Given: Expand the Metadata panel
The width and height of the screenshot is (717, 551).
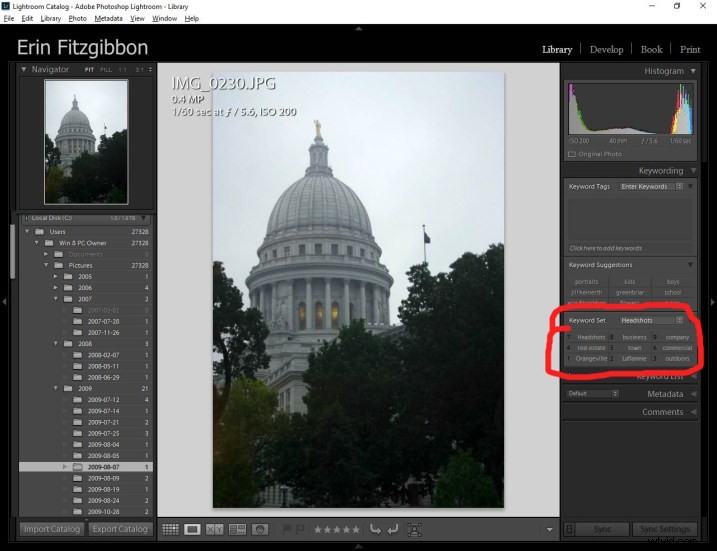Looking at the screenshot, I should [694, 394].
